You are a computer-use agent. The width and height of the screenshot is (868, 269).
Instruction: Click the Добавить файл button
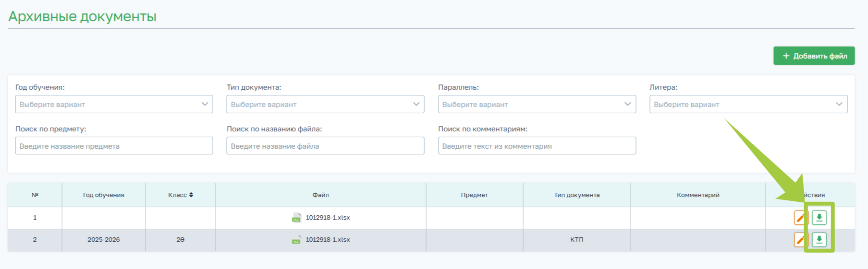click(x=814, y=56)
